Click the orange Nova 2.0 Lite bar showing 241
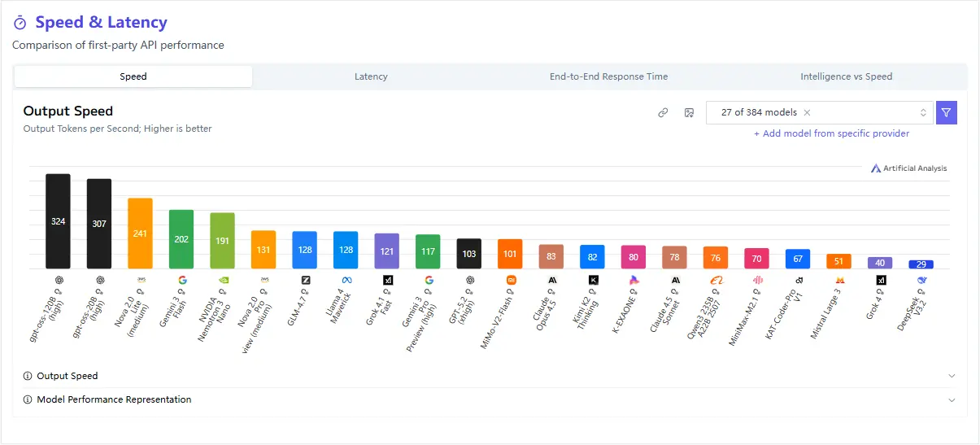This screenshot has height=445, width=980. click(140, 233)
